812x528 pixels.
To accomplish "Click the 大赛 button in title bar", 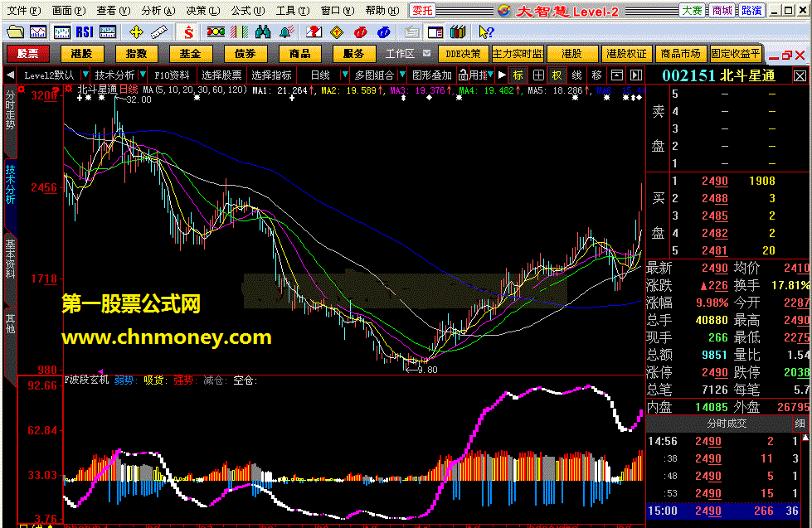I will [693, 10].
